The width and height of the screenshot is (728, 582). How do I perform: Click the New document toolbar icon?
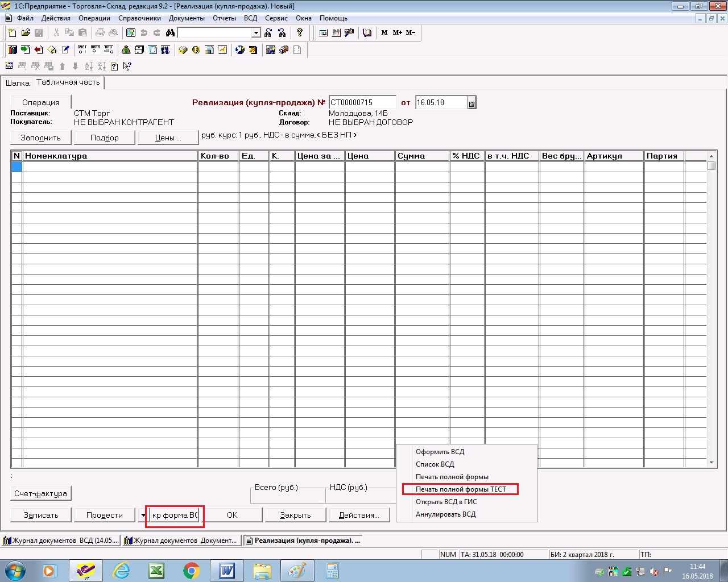pos(12,33)
